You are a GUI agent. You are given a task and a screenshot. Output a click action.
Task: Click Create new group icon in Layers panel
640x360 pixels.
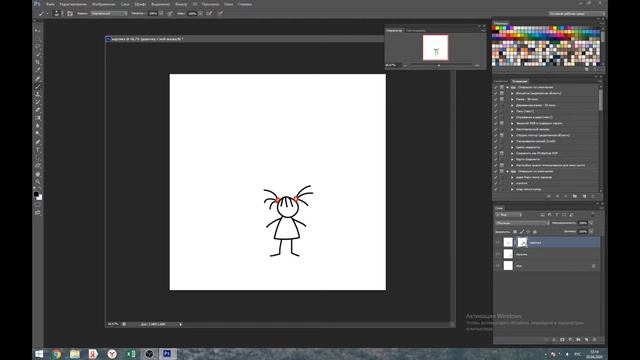pyautogui.click(x=578, y=340)
